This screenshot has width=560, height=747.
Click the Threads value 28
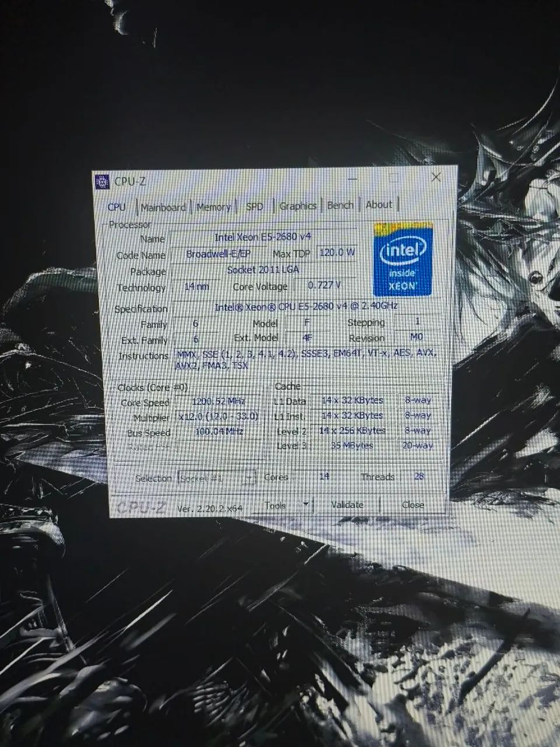419,476
